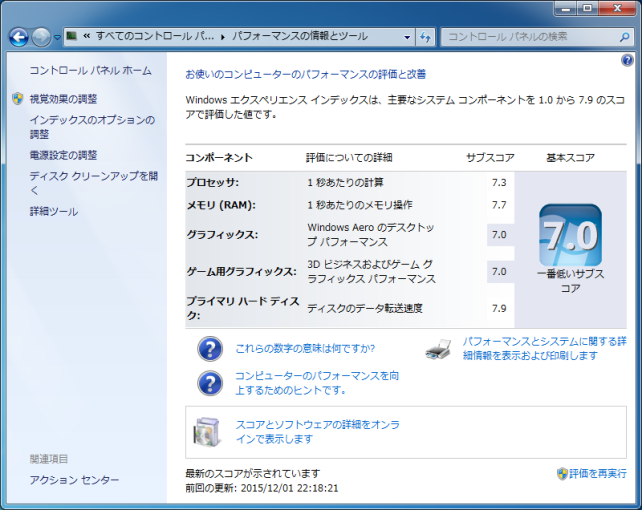Click the サブスコア column header

point(491,158)
